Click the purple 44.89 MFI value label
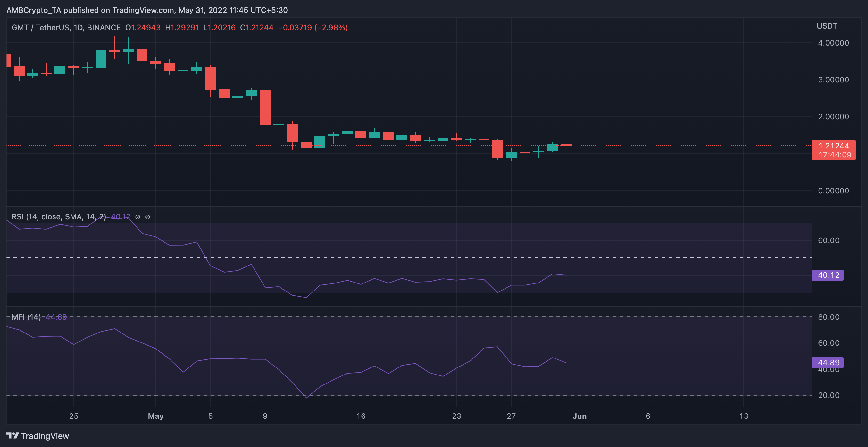Image resolution: width=868 pixels, height=447 pixels. 827,362
